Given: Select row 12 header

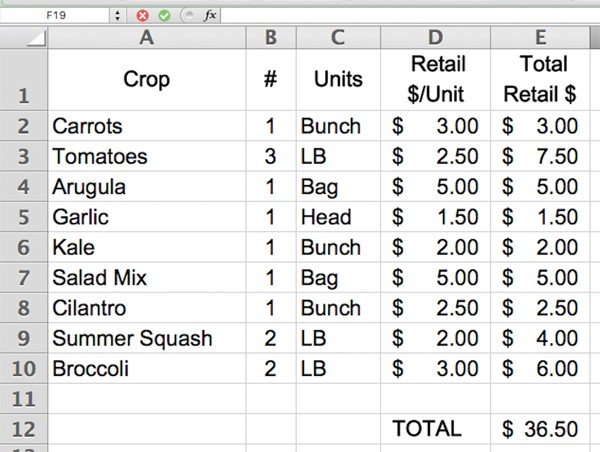Looking at the screenshot, I should [x=24, y=429].
